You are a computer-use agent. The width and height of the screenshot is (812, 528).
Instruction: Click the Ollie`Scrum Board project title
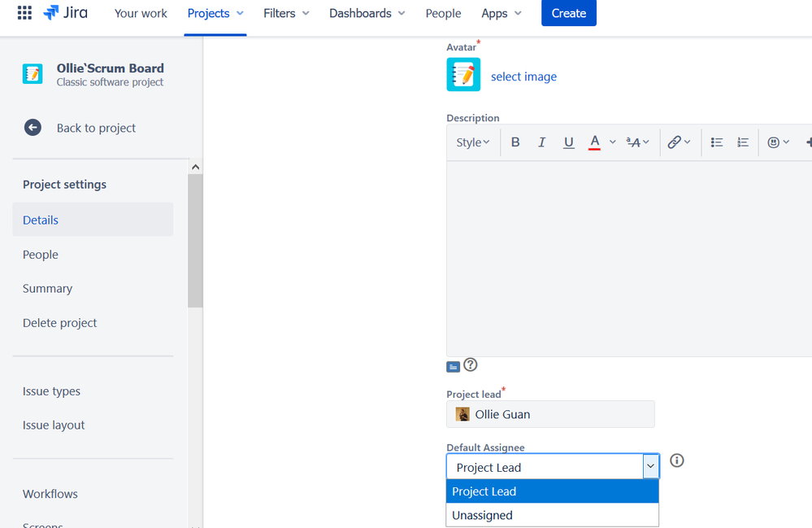click(x=110, y=68)
